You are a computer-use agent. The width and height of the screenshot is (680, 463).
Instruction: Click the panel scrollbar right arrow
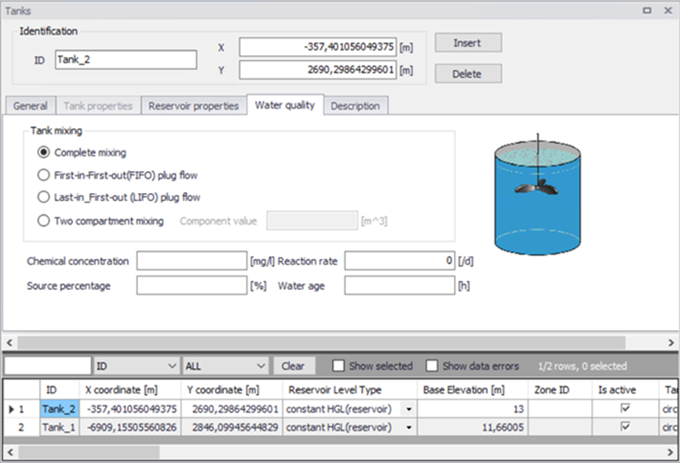coord(671,342)
